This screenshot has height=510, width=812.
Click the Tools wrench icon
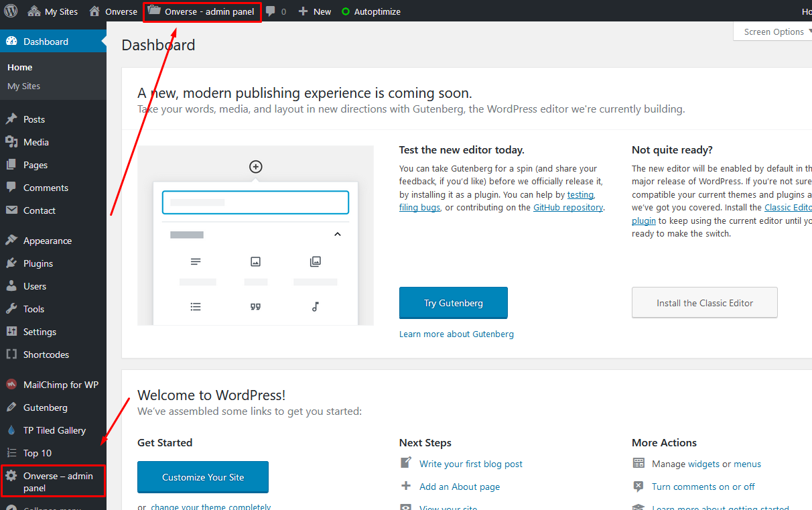[x=11, y=309]
